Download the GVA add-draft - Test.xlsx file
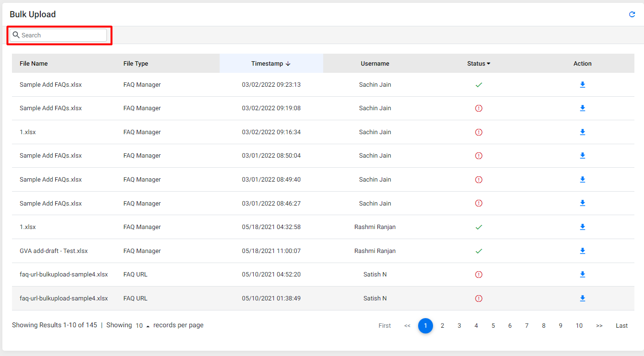644x356 pixels. click(583, 251)
